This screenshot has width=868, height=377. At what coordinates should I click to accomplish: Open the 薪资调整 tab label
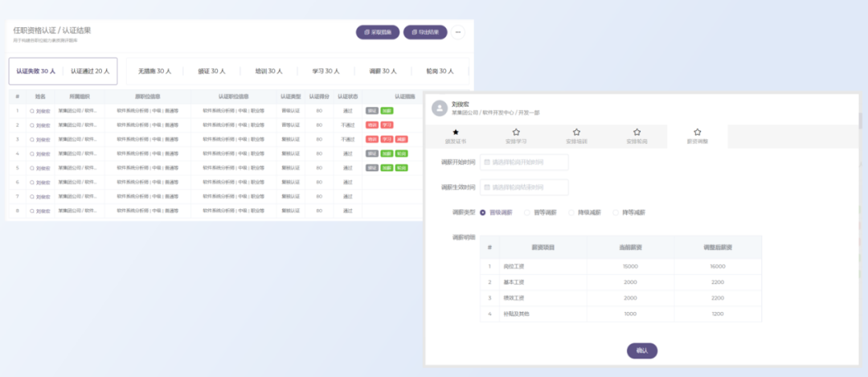pos(698,141)
